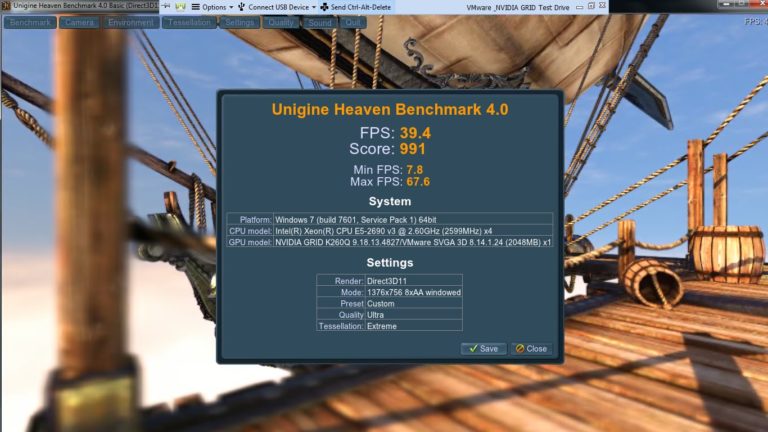Click the Quality value Ultra
This screenshot has height=432, width=768.
(x=375, y=314)
